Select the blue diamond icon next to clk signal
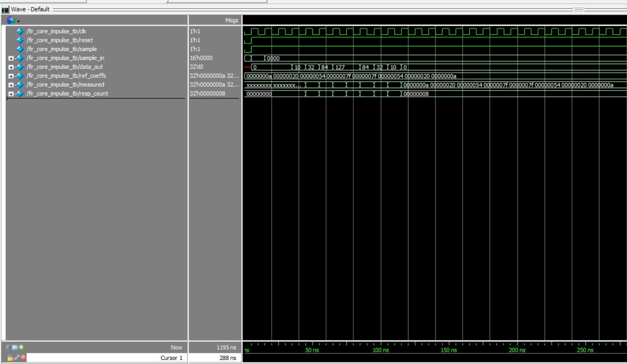 [x=20, y=31]
